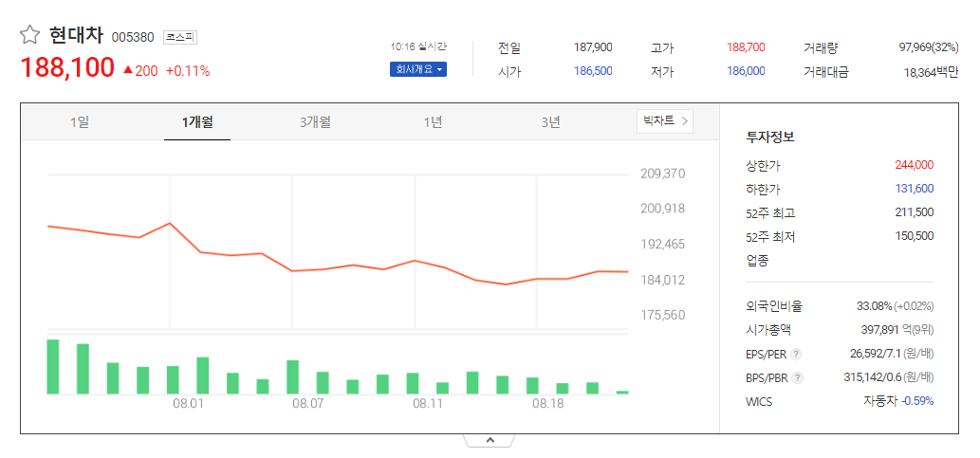Click the 08.01 date label on chart axis
This screenshot has width=980, height=458.
(188, 404)
